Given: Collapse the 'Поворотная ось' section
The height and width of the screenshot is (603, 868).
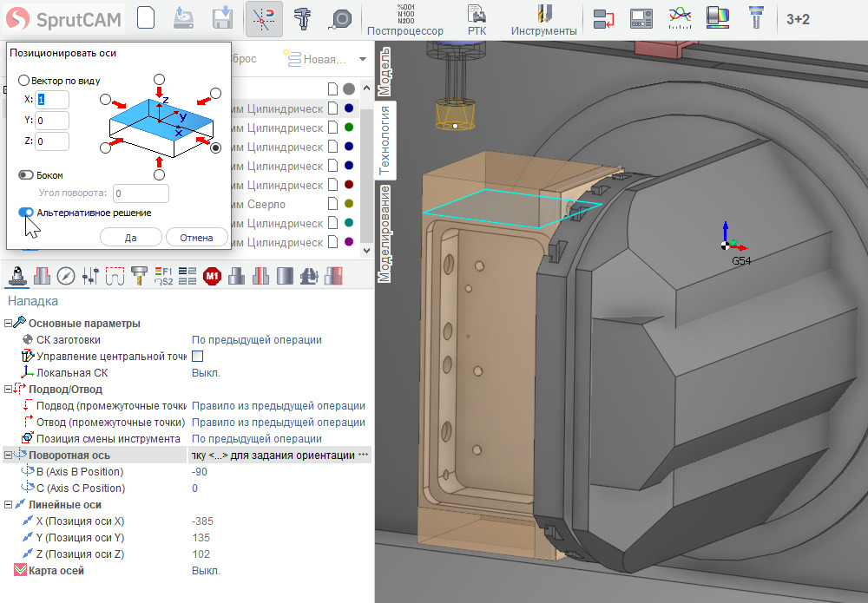Looking at the screenshot, I should pos(8,456).
